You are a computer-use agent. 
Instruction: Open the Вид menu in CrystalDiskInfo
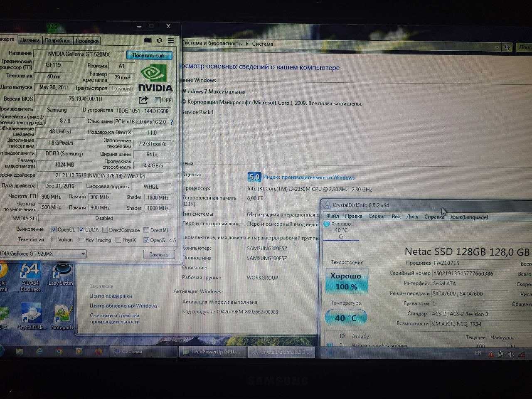pyautogui.click(x=396, y=217)
